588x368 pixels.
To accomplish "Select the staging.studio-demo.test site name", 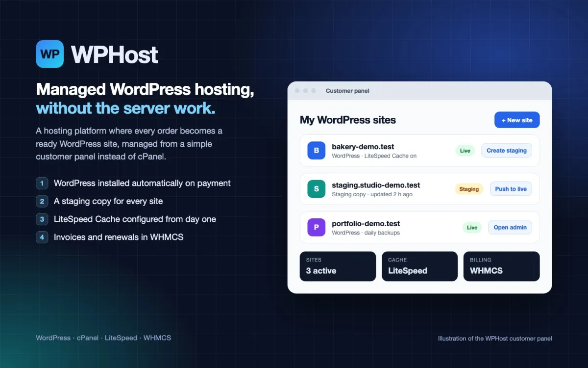I will click(x=376, y=185).
